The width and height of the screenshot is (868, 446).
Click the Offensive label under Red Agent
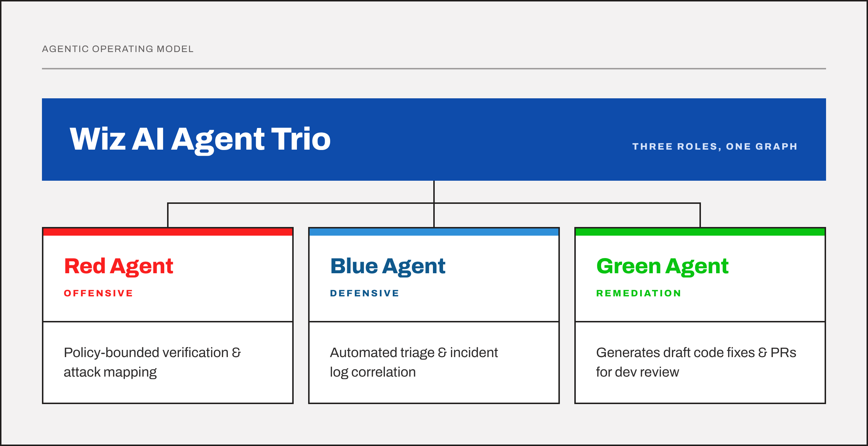pos(98,293)
